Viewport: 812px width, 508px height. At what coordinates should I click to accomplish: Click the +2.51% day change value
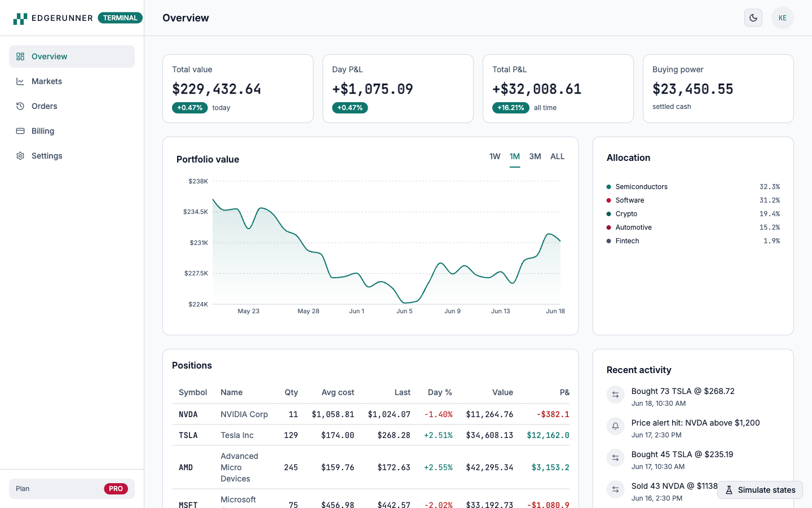click(438, 435)
